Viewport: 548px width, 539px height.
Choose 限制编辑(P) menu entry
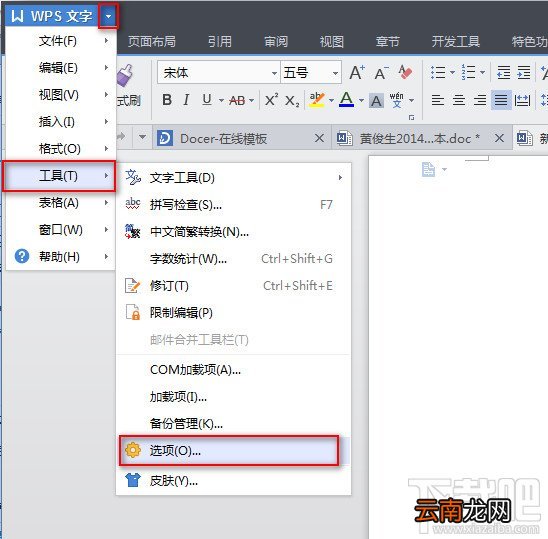tap(233, 312)
